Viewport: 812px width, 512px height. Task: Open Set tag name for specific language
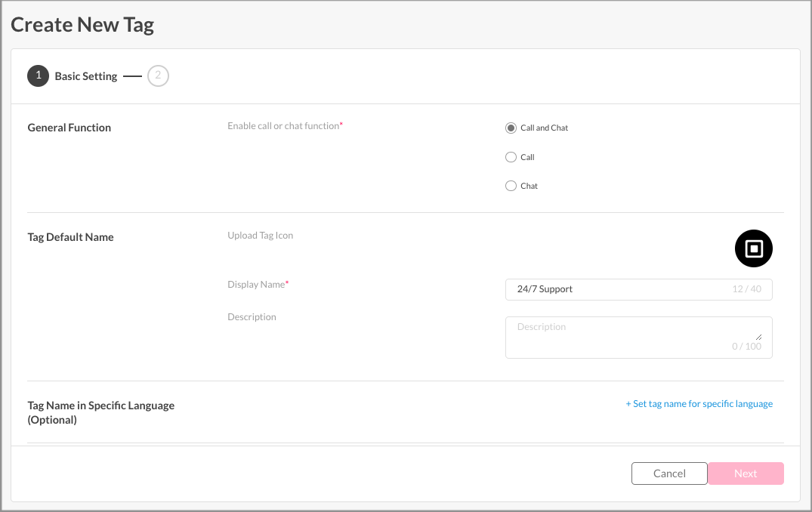(x=699, y=404)
